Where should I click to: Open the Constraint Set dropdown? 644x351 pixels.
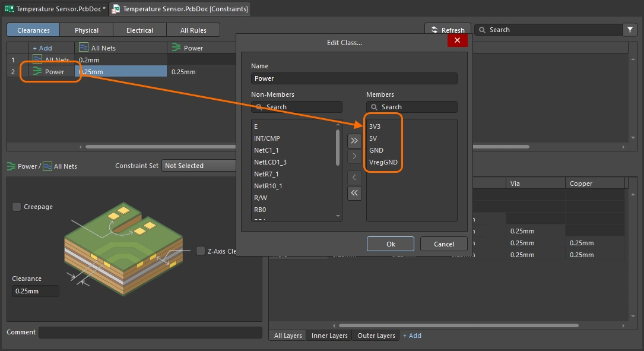[x=199, y=166]
